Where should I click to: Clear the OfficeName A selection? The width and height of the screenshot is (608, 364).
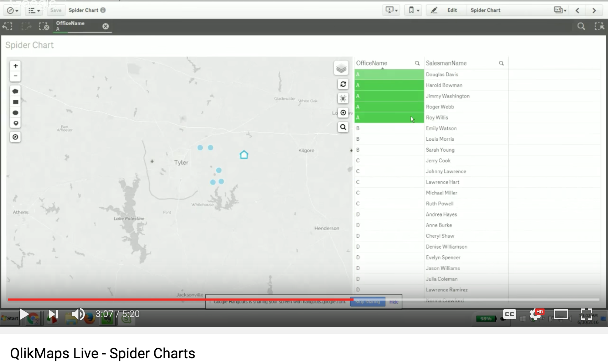(x=105, y=26)
